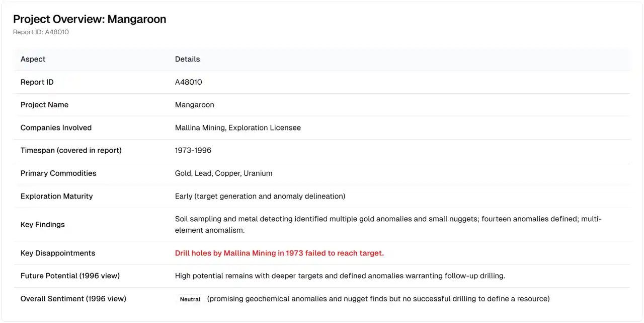Image resolution: width=644 pixels, height=323 pixels.
Task: Click 'Mallina Mining, Exploration Licensee' cell
Action: (x=238, y=128)
